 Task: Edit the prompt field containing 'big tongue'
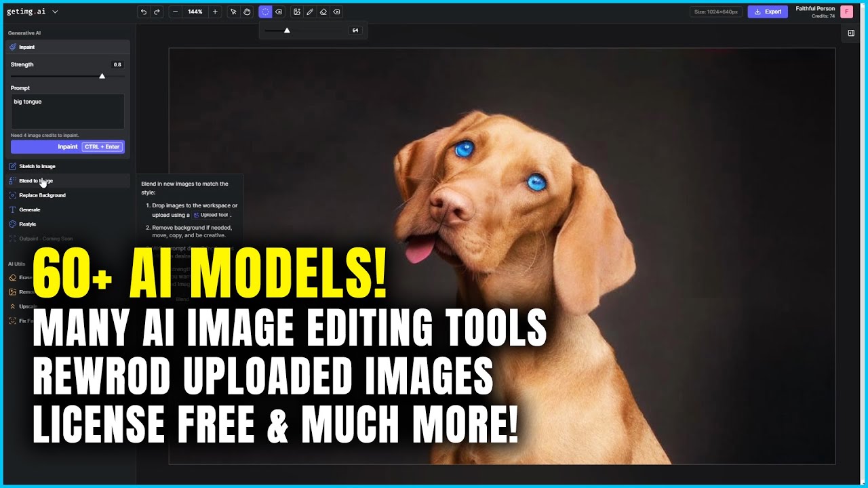click(x=67, y=110)
